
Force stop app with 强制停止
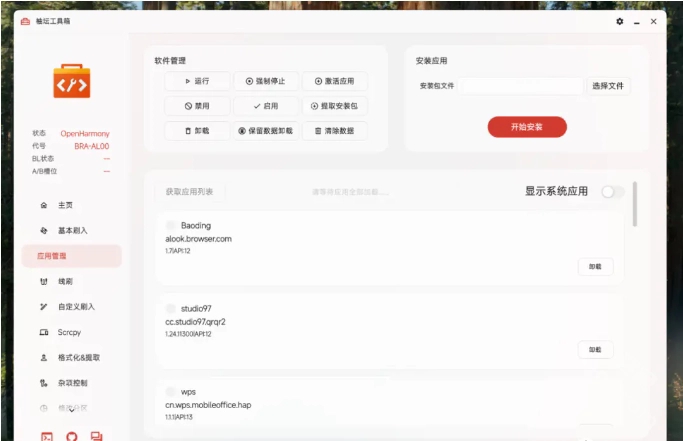click(x=266, y=81)
